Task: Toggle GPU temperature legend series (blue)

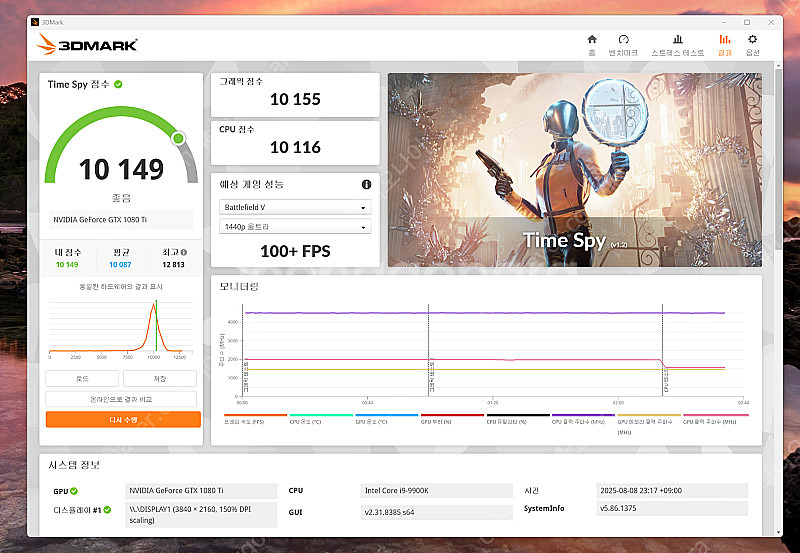Action: pos(387,419)
